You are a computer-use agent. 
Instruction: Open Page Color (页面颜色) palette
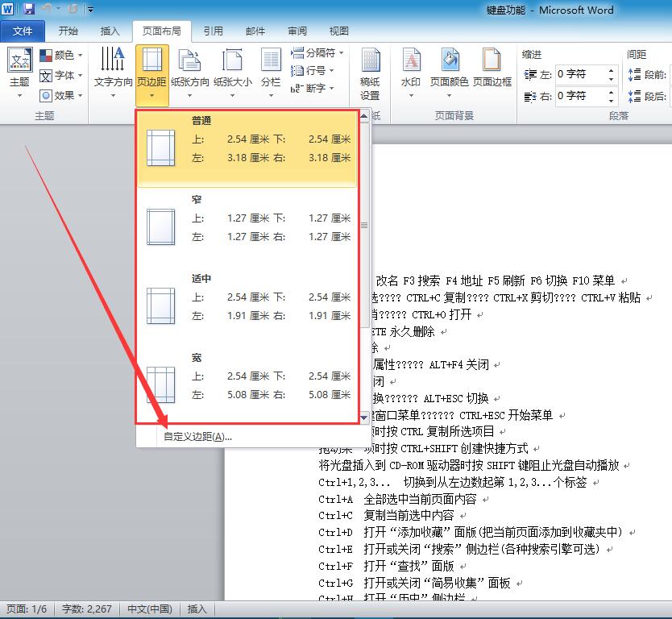(449, 72)
